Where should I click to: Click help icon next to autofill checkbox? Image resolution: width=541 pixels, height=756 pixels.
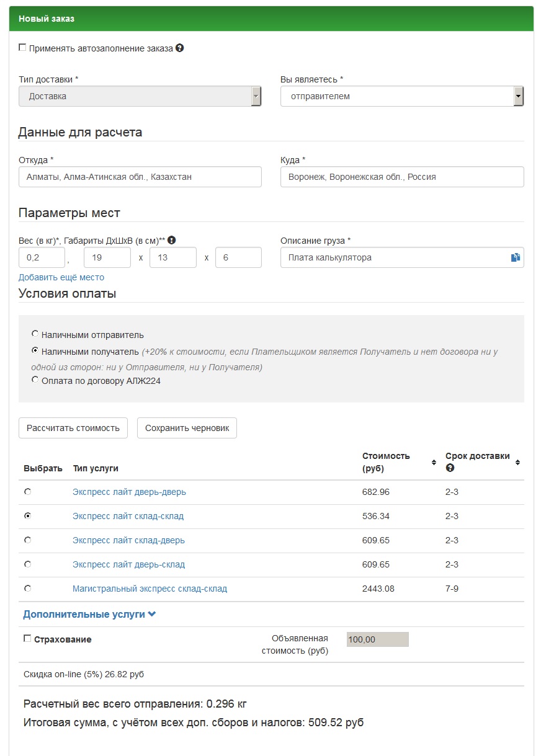180,48
